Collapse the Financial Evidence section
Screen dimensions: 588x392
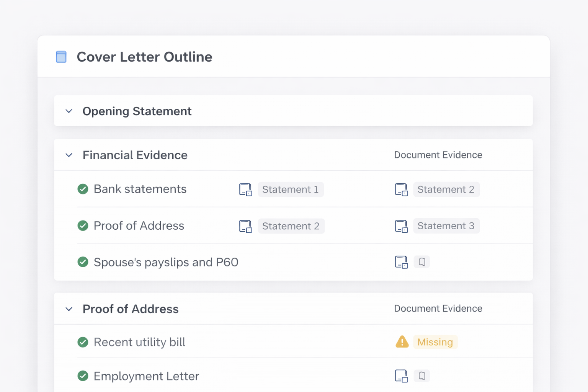tap(69, 155)
